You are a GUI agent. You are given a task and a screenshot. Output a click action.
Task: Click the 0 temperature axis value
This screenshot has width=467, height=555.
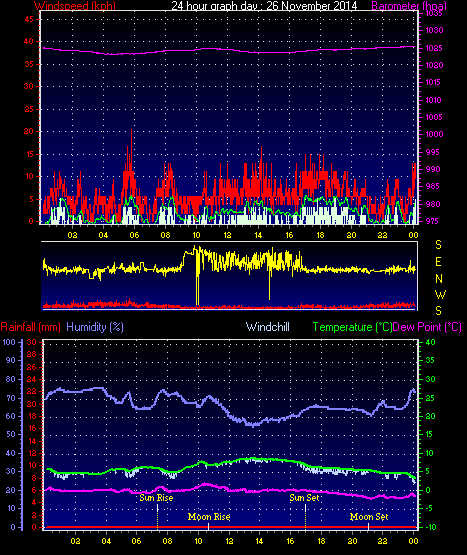pyautogui.click(x=428, y=491)
